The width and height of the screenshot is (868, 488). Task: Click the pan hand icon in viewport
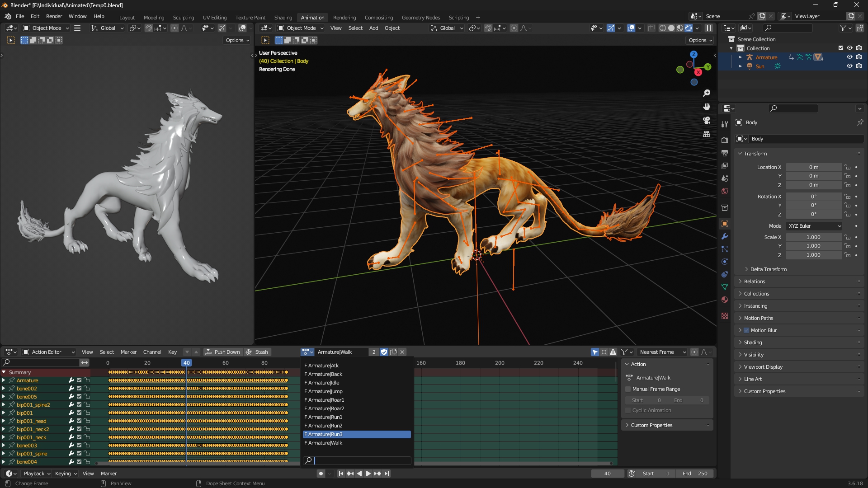point(707,107)
